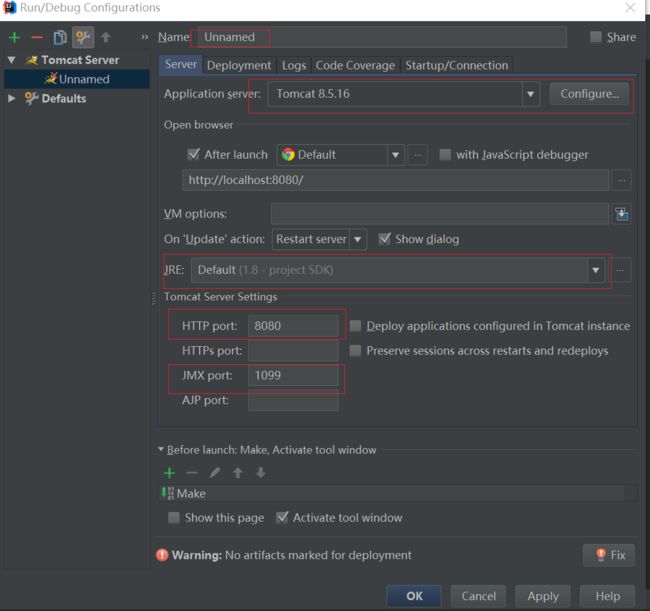Open edit defaults wrench icon
This screenshot has width=650, height=611.
coord(83,38)
